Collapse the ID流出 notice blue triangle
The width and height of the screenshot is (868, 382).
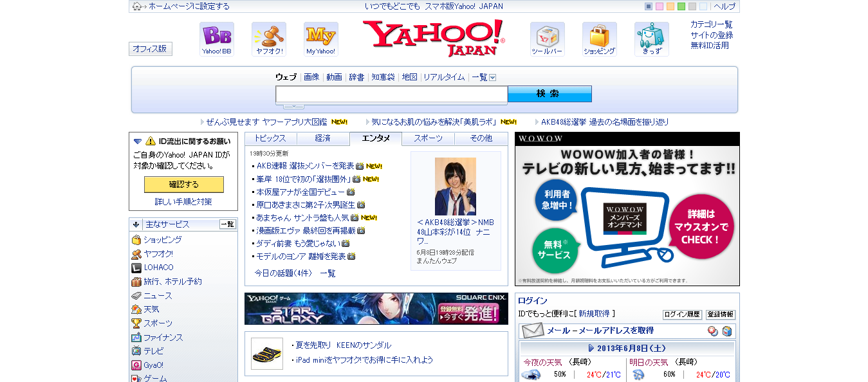138,141
